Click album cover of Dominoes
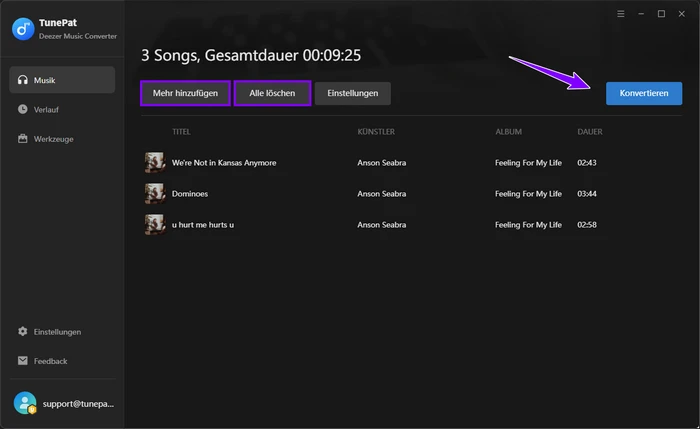Image resolution: width=700 pixels, height=429 pixels. pos(155,194)
